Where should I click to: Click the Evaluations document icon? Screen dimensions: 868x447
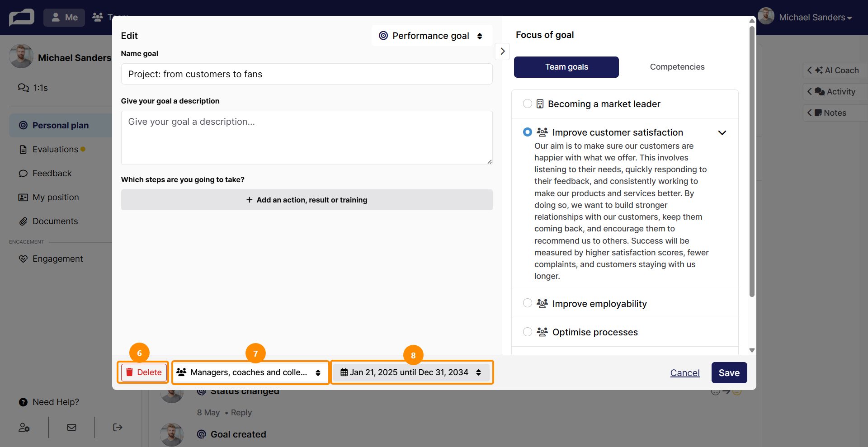[x=23, y=149]
